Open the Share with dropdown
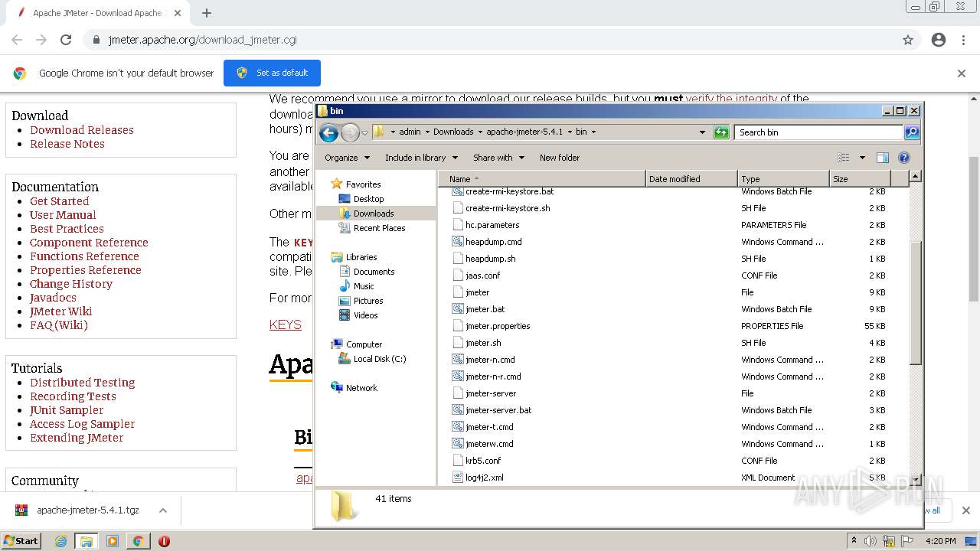 coord(498,158)
